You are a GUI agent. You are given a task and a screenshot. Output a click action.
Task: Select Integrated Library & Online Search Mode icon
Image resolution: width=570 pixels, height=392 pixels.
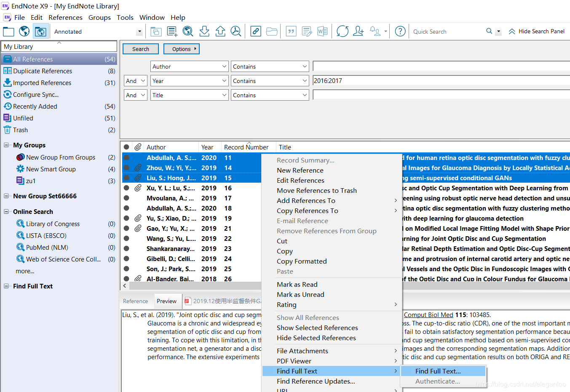40,32
